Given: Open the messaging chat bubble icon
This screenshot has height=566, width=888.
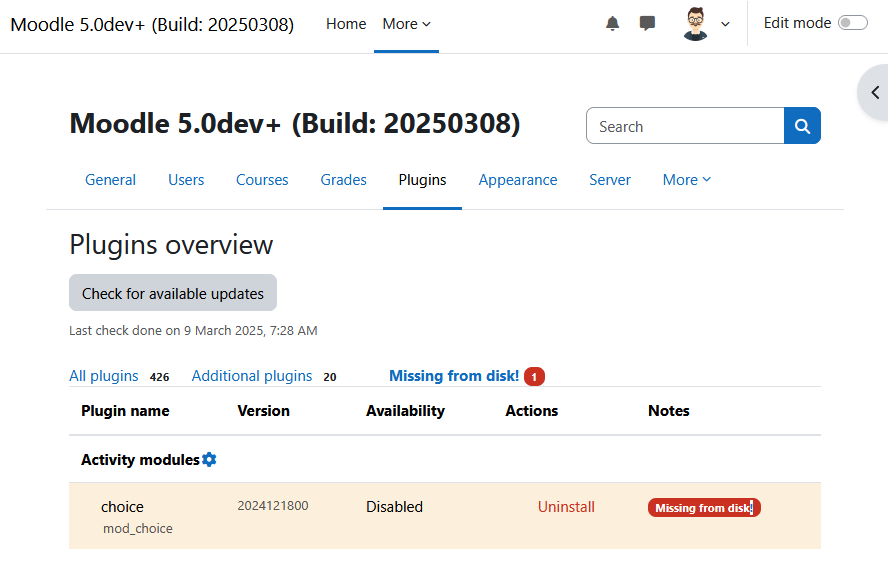Looking at the screenshot, I should click(647, 24).
